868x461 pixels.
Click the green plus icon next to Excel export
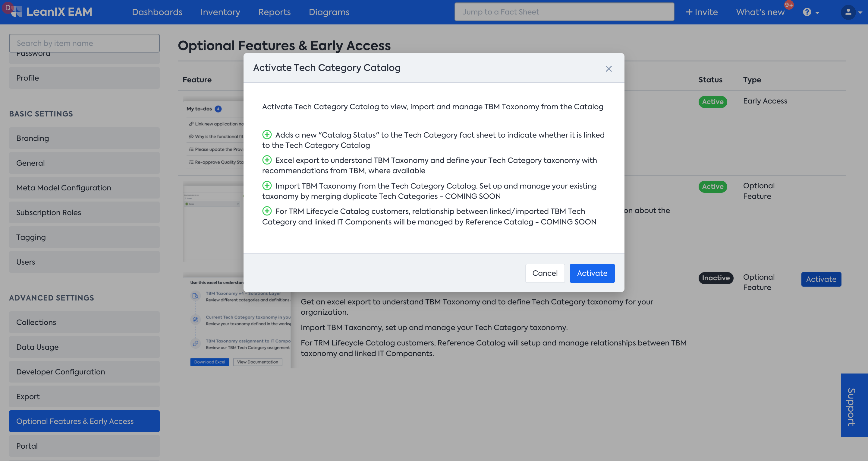(x=267, y=160)
